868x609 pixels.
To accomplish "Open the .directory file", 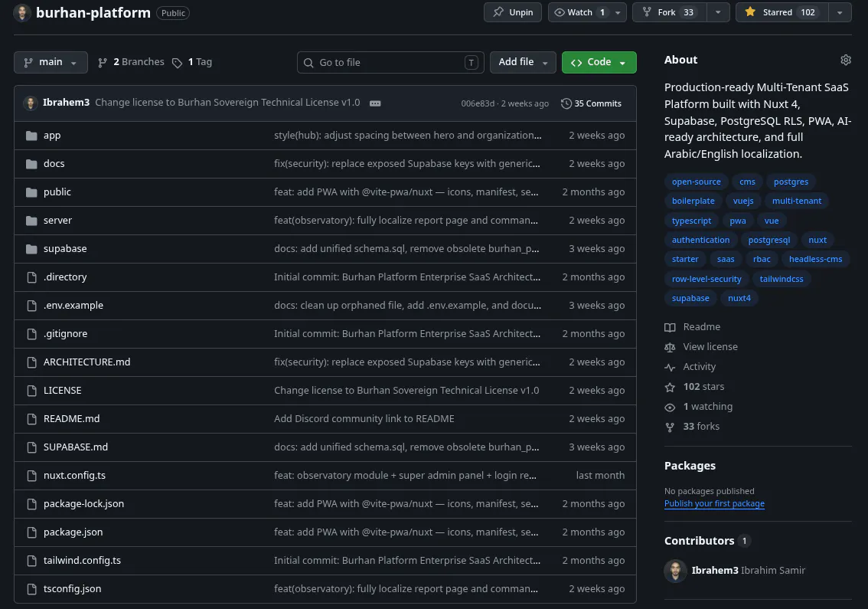I will [65, 277].
